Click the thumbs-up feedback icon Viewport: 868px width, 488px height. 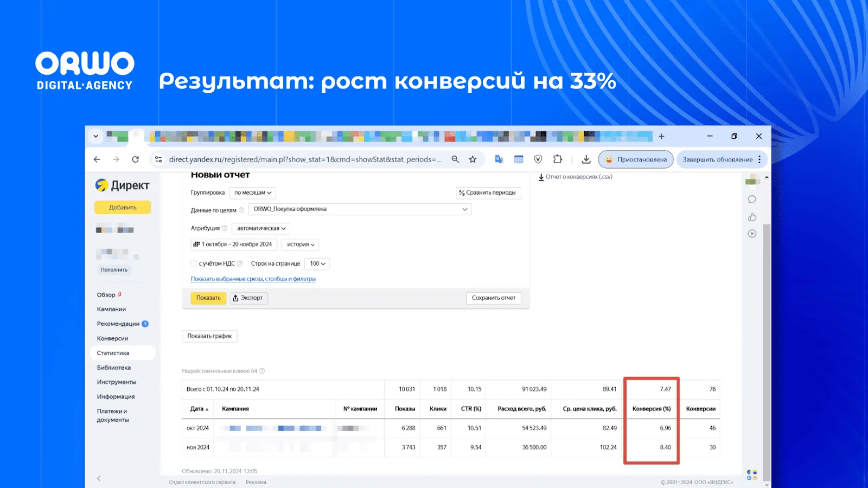click(752, 217)
